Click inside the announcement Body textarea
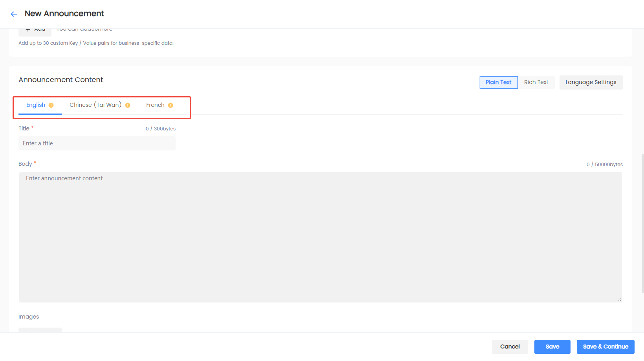The height and width of the screenshot is (361, 644). [x=321, y=237]
